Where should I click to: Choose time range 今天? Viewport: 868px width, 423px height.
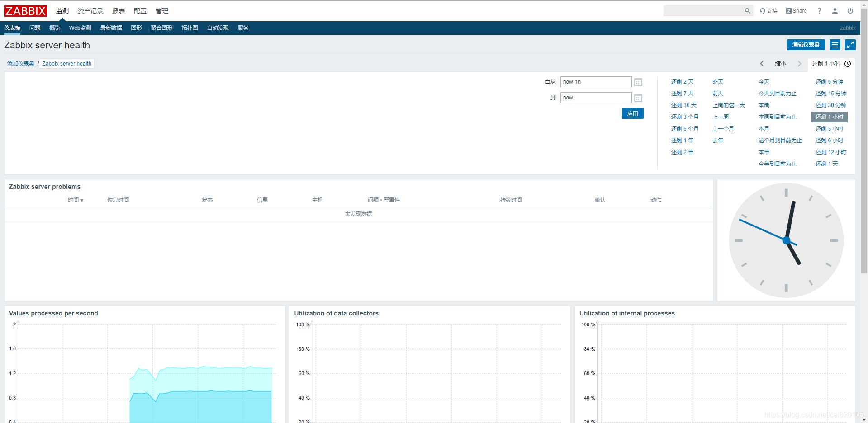pos(764,82)
